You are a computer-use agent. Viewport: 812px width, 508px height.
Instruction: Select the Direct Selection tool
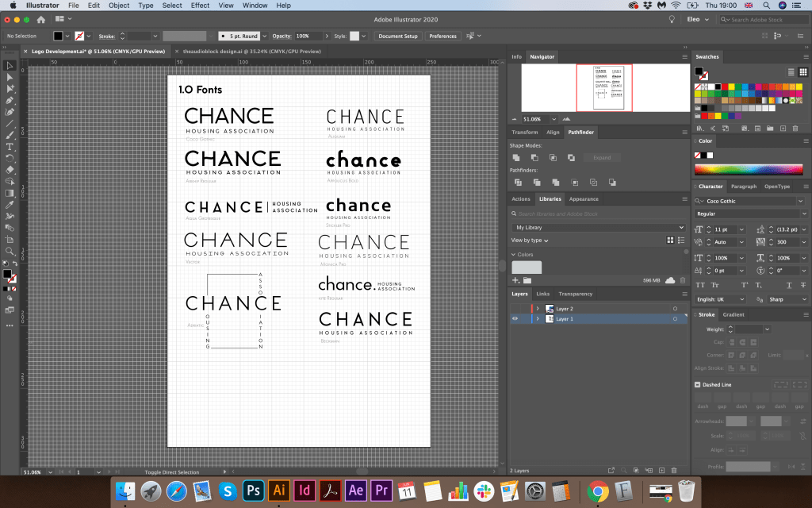tap(10, 77)
